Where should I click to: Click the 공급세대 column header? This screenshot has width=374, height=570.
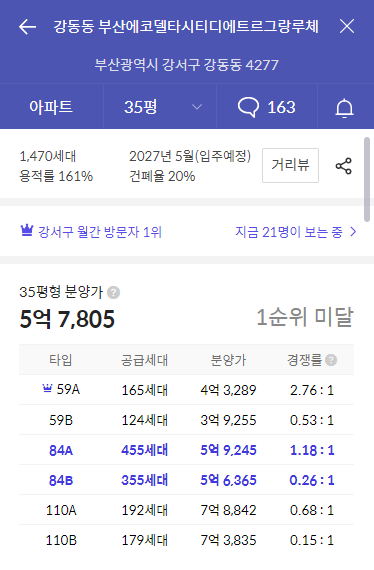[x=144, y=360]
